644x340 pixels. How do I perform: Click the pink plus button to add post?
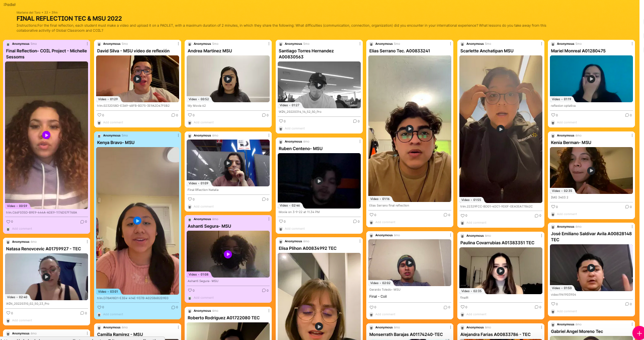tap(638, 333)
